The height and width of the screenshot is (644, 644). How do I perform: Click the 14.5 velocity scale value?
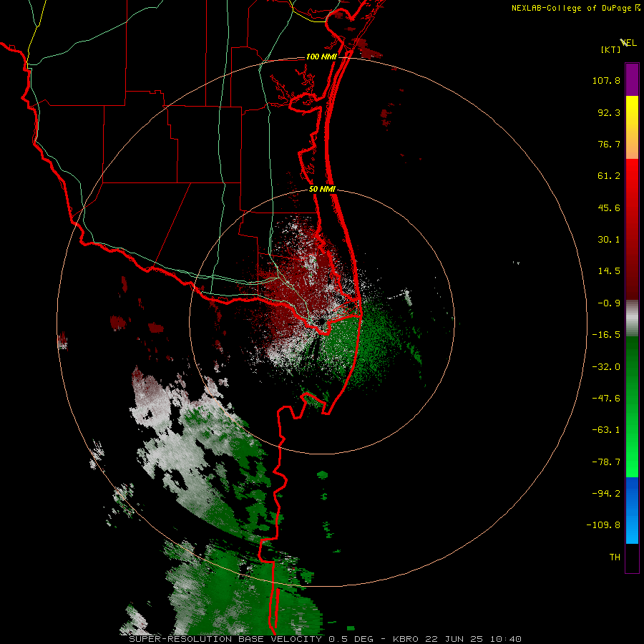pyautogui.click(x=609, y=271)
